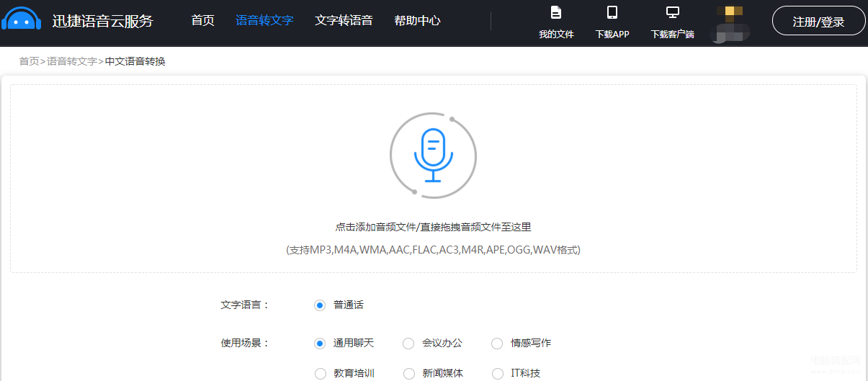Open My Files document icon

tap(555, 13)
